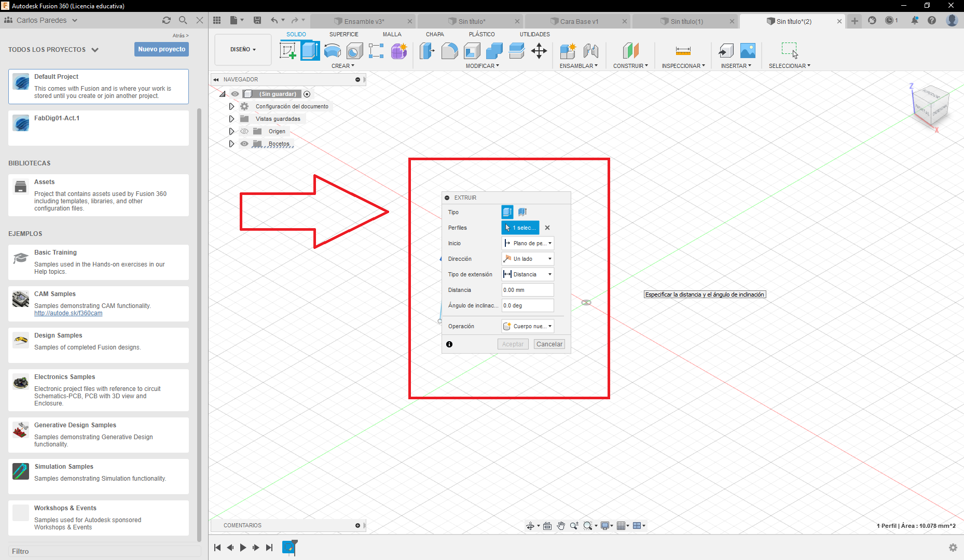Viewport: 964px width, 560px height.
Task: Choose the Hole tool
Action: click(x=355, y=51)
